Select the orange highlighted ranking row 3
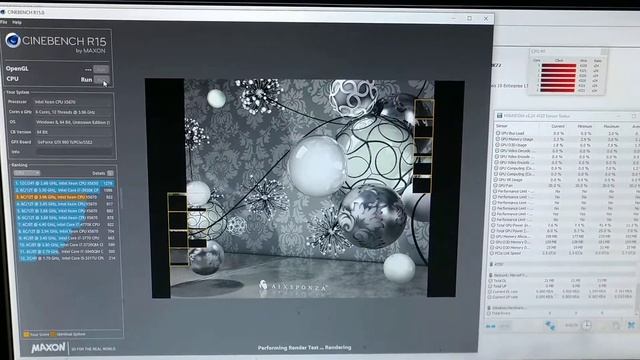The width and height of the screenshot is (640, 360). pyautogui.click(x=64, y=197)
